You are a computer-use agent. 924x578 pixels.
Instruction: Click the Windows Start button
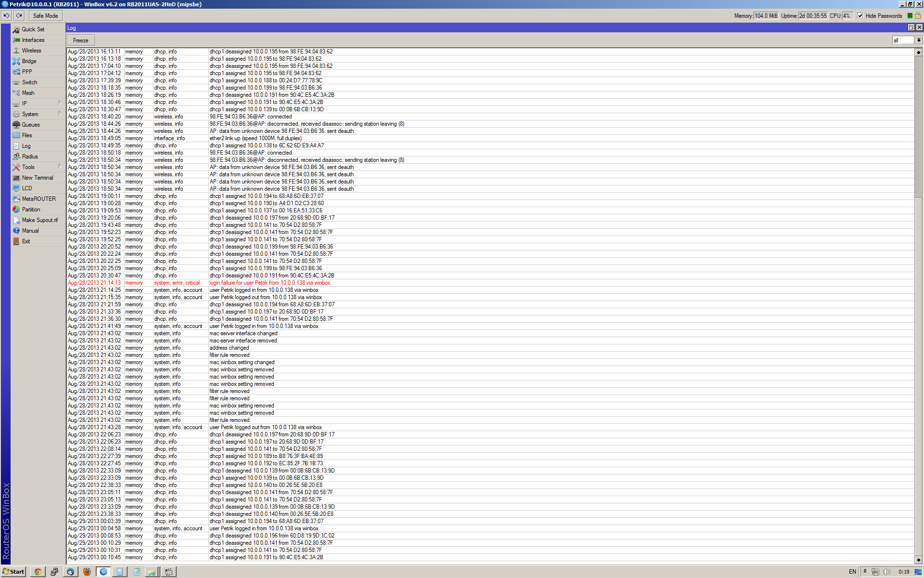(13, 572)
